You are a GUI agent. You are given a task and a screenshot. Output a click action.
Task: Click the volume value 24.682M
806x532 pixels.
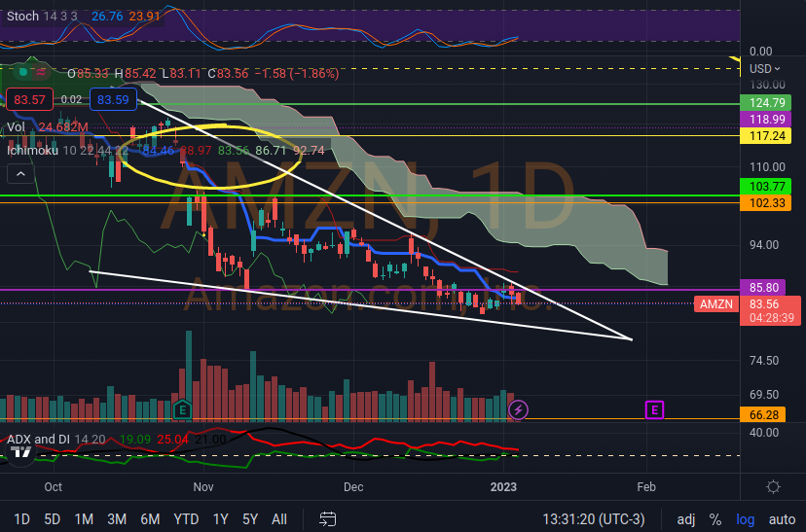click(x=62, y=126)
